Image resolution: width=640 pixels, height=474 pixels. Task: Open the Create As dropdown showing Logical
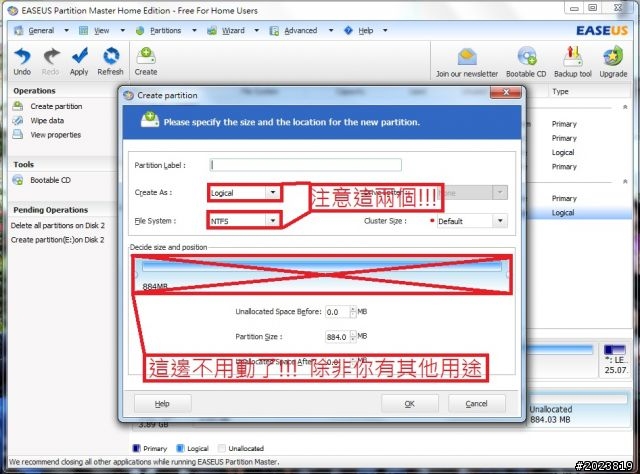(273, 192)
